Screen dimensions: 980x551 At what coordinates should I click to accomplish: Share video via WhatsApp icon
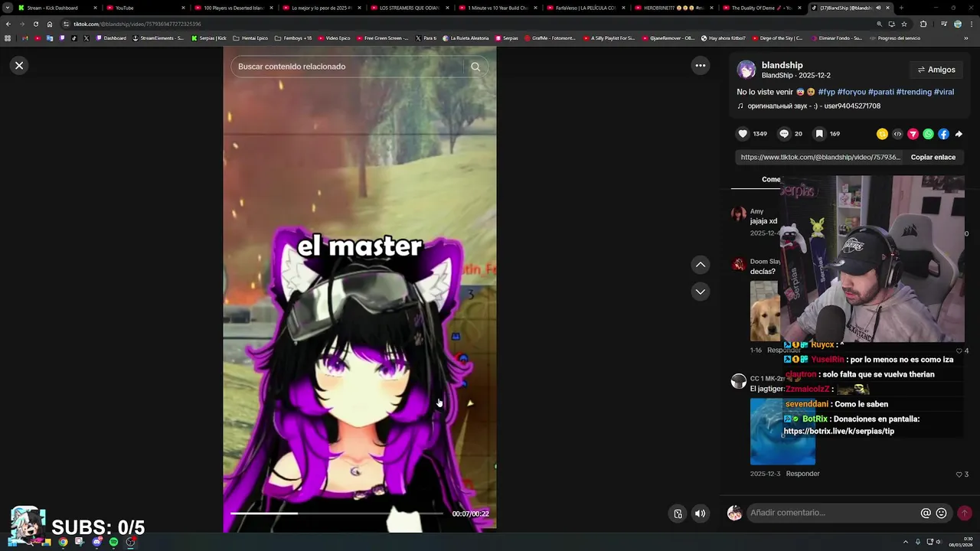tap(928, 134)
